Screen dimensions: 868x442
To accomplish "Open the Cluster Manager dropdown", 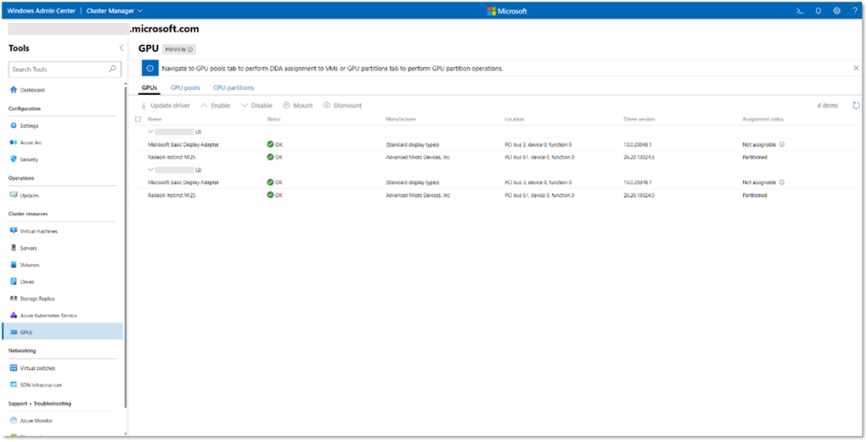I will coord(115,10).
